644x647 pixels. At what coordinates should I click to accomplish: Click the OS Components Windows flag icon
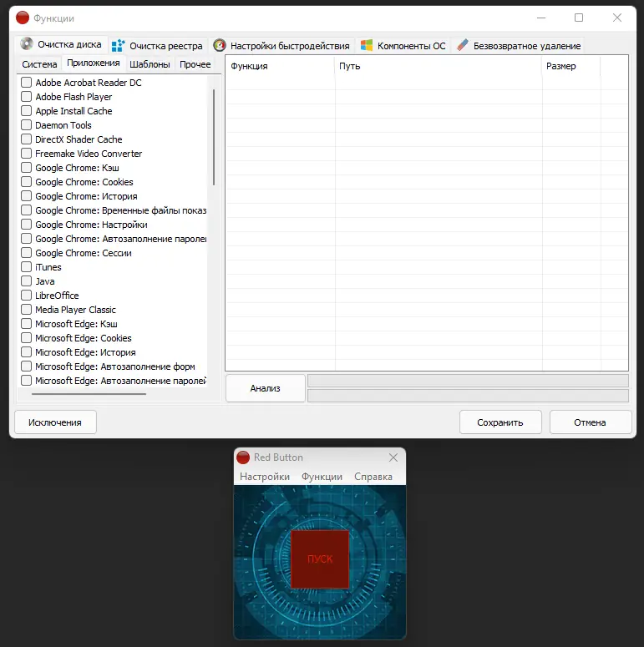coord(367,45)
